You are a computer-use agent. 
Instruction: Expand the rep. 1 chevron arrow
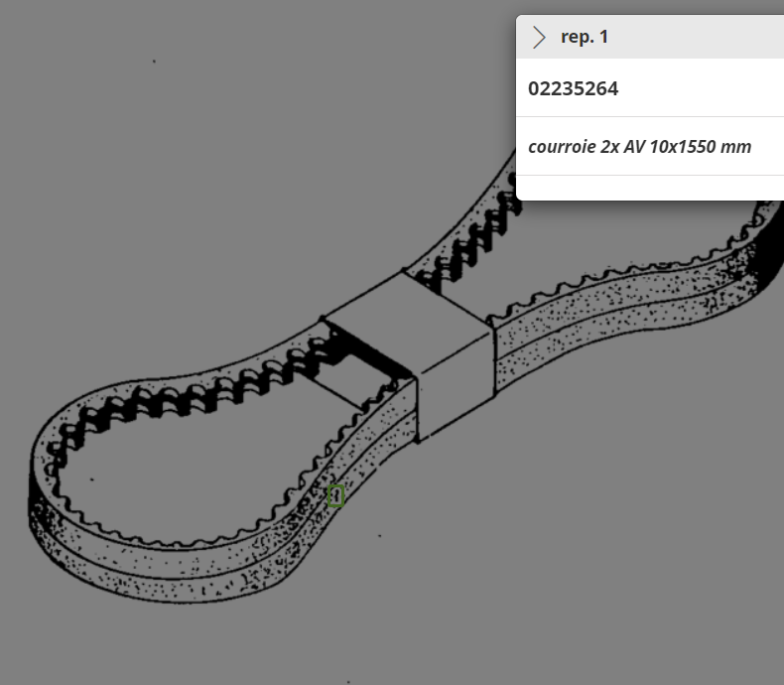tap(539, 38)
